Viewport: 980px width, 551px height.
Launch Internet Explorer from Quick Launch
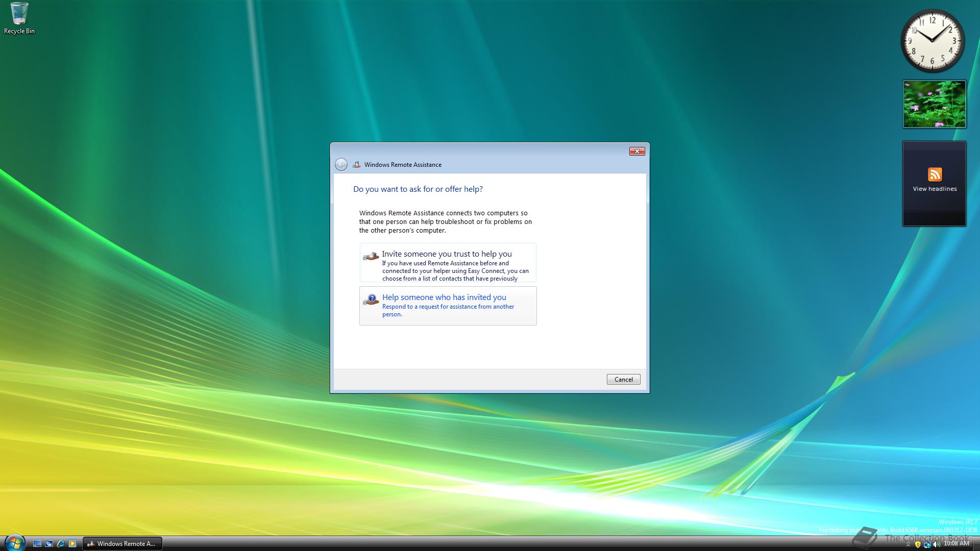61,544
